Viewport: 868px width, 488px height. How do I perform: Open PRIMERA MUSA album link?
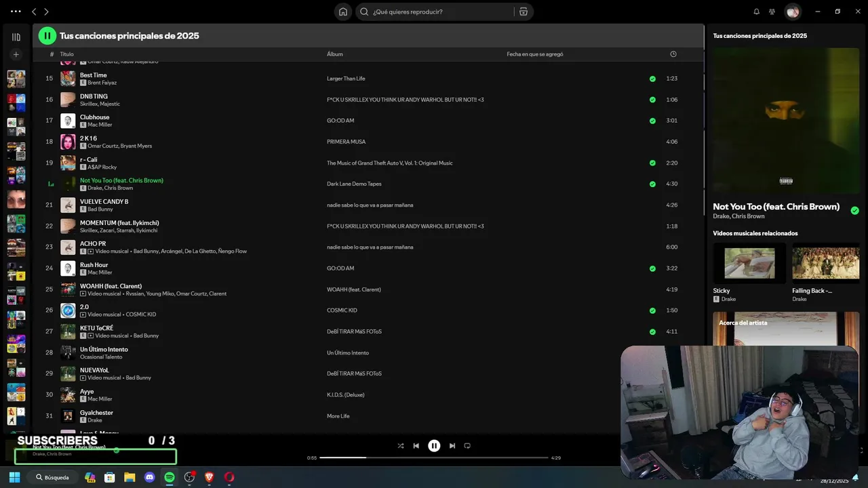346,142
